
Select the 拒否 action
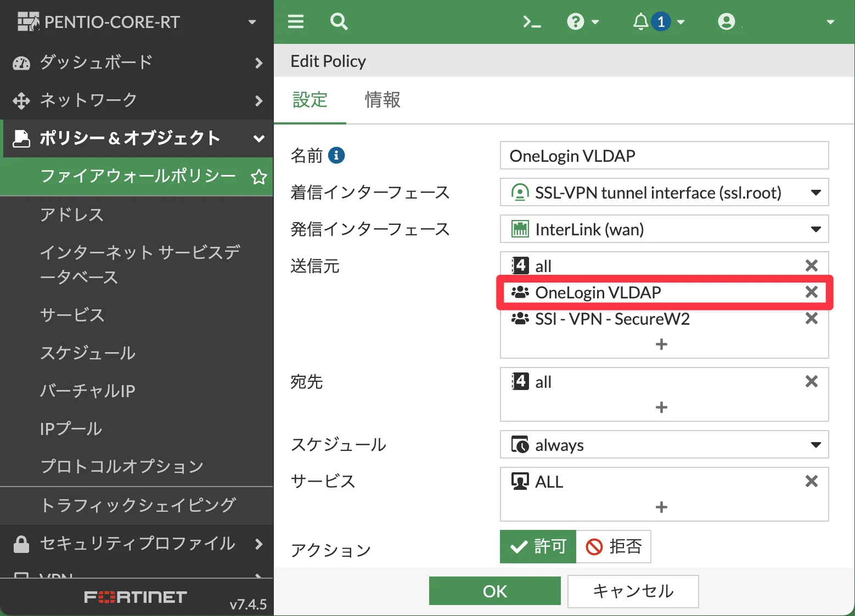614,546
